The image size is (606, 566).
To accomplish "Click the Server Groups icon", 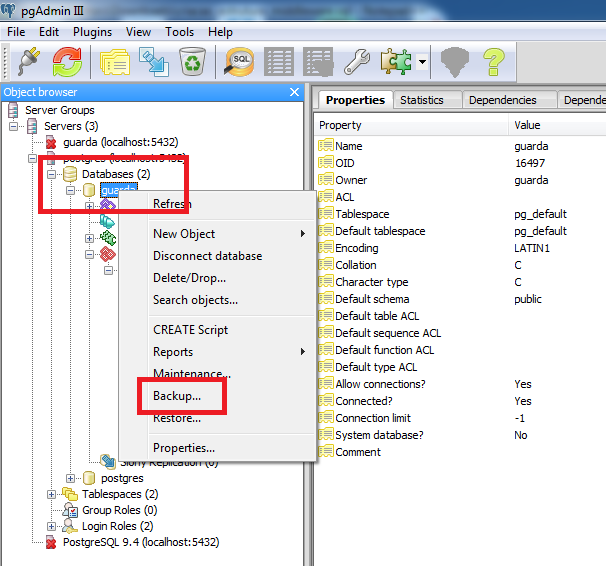I will 13,110.
